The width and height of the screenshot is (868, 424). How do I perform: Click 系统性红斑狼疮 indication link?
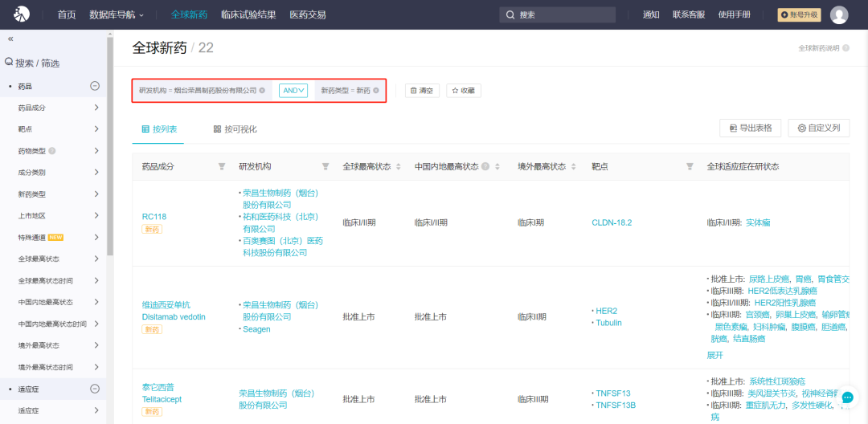coord(777,381)
